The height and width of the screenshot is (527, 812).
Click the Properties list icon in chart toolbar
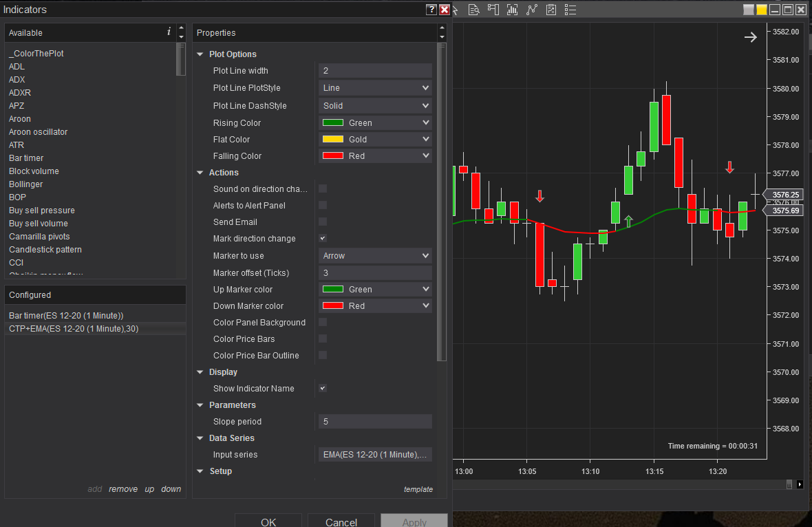point(570,10)
